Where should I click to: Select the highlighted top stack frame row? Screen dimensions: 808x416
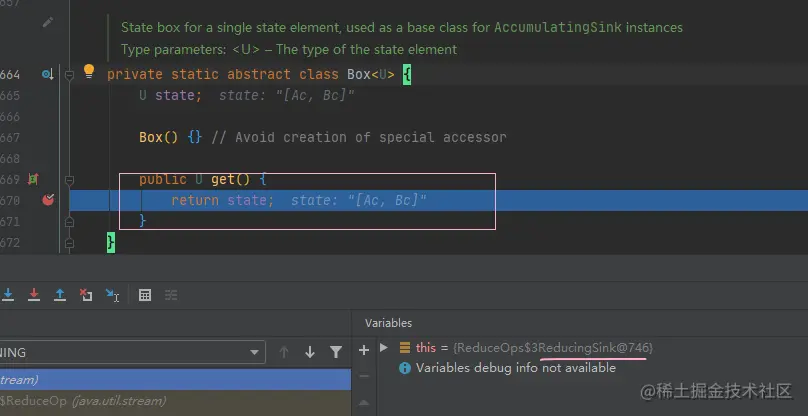point(175,380)
